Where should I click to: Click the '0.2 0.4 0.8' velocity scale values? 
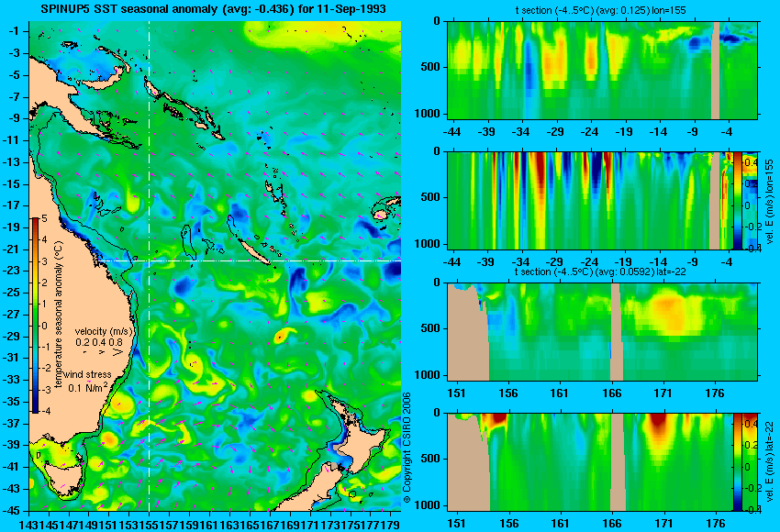(x=99, y=342)
